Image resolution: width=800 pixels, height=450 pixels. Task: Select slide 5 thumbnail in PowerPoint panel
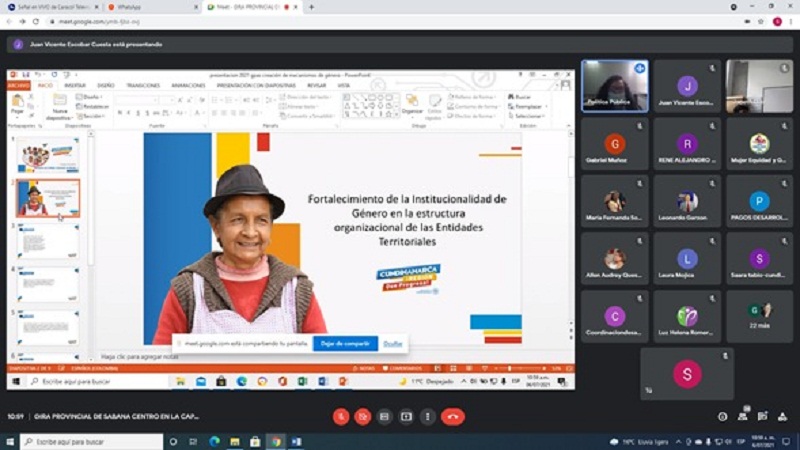click(48, 328)
